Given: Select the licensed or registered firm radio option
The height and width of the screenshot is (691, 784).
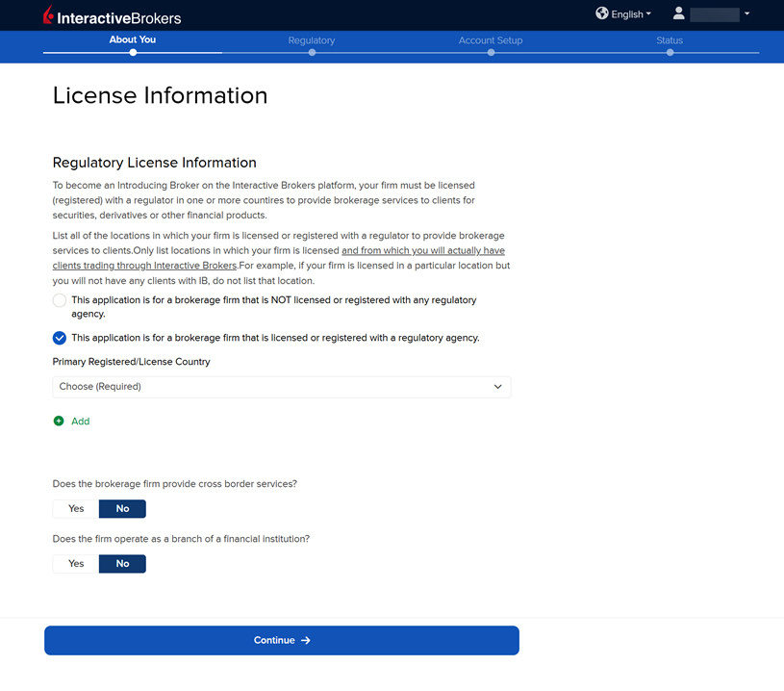Looking at the screenshot, I should (60, 338).
